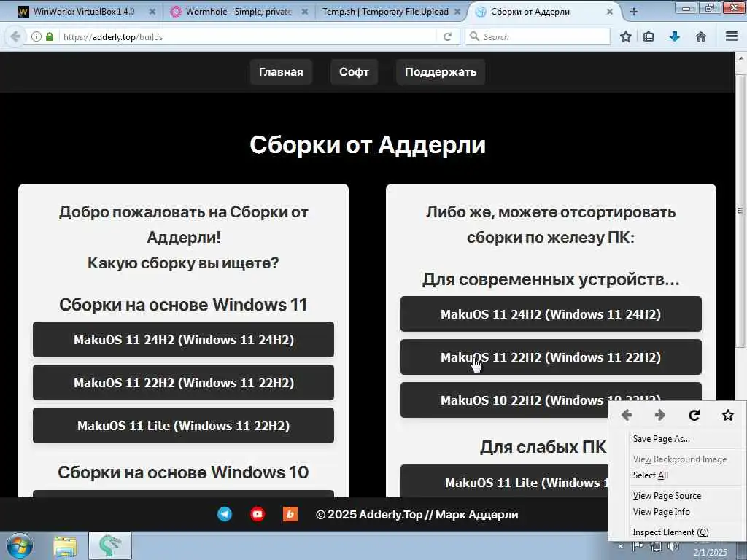Close the Сборки от Аддерли tab
Image resolution: width=747 pixels, height=560 pixels.
(x=609, y=12)
